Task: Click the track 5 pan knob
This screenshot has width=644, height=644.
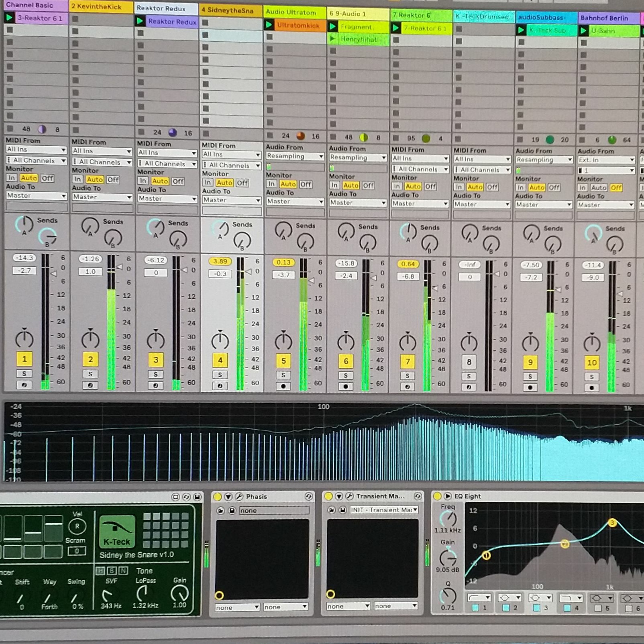Action: coord(283,341)
